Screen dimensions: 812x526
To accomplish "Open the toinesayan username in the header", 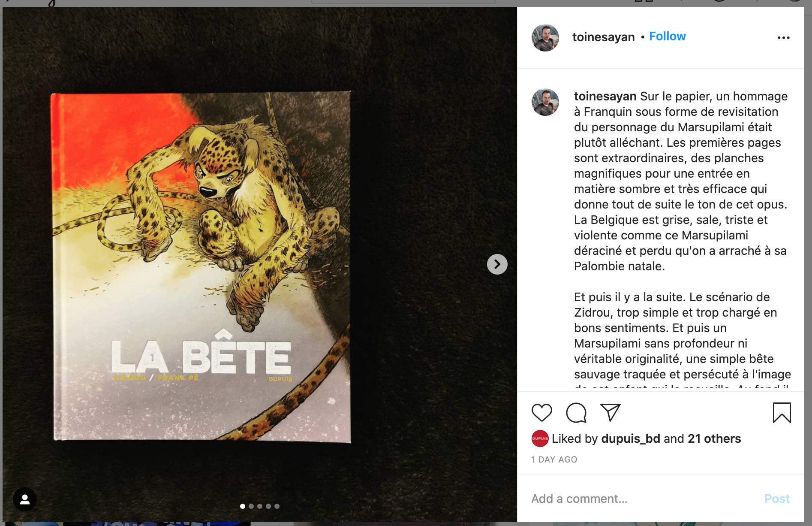I will (603, 37).
